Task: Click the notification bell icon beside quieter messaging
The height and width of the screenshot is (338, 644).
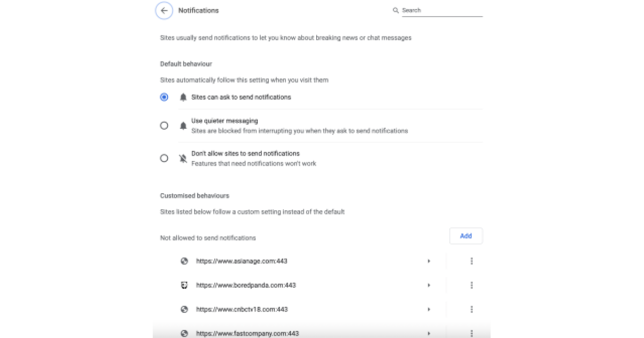Action: (183, 125)
